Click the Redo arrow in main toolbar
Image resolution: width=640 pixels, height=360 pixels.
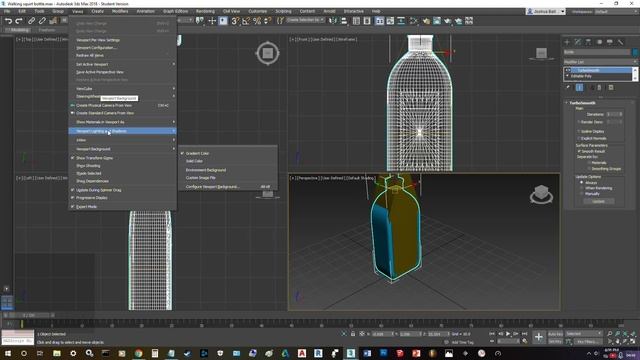[19, 21]
